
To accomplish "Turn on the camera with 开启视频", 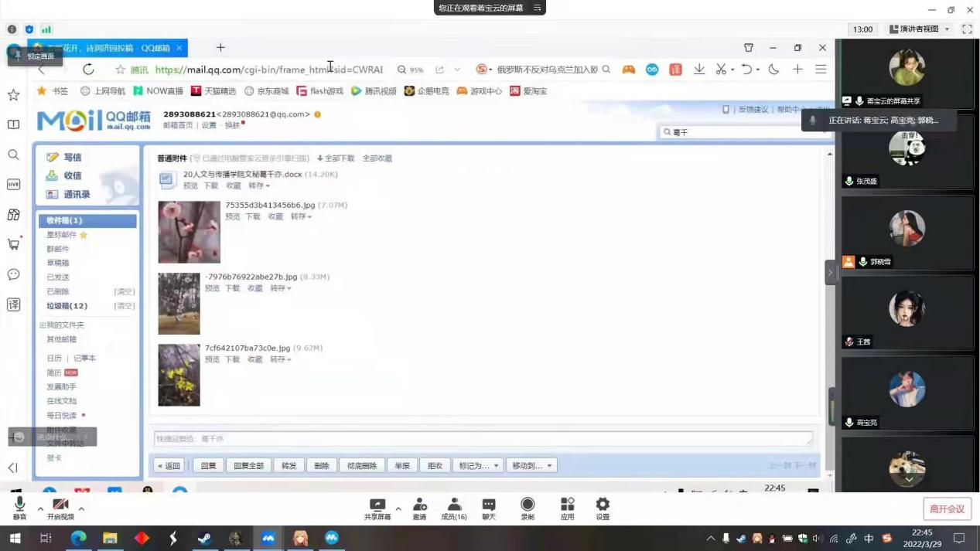I will [x=60, y=508].
